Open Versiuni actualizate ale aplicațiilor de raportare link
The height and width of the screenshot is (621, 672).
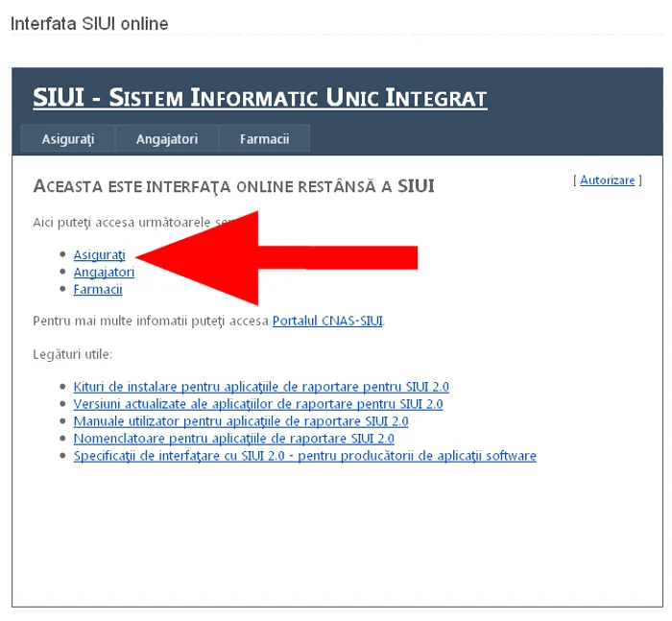[x=258, y=404]
